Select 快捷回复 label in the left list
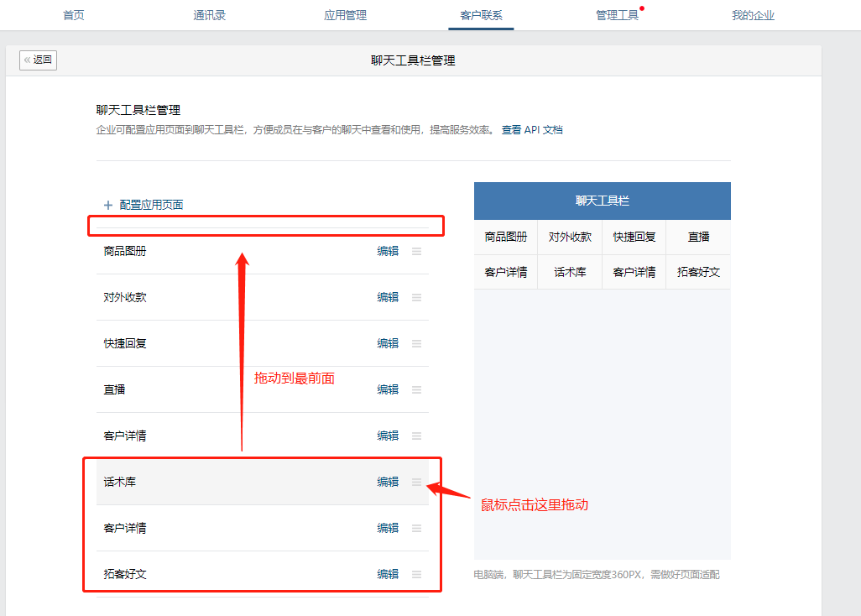 tap(125, 343)
